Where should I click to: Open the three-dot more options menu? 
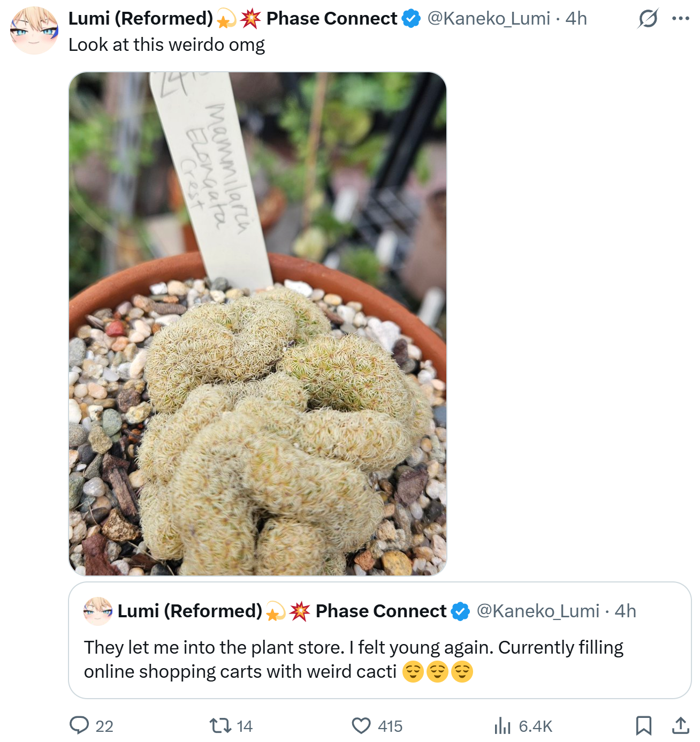[x=680, y=19]
